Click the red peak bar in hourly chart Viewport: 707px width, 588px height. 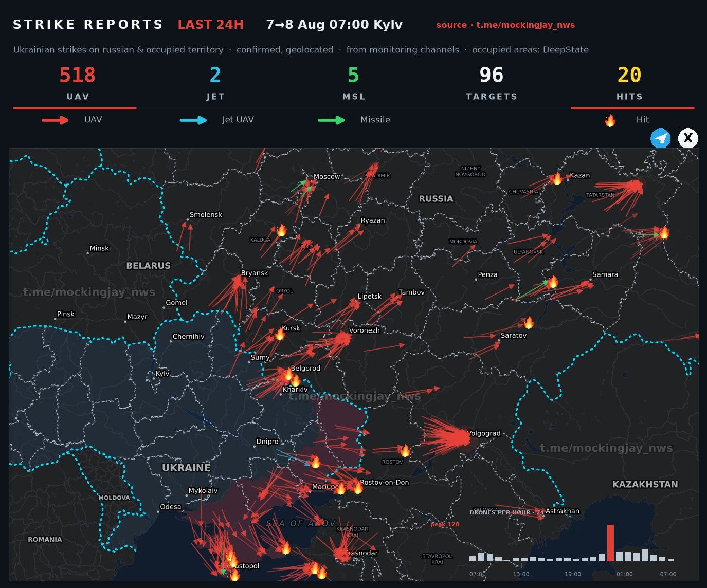click(x=610, y=543)
